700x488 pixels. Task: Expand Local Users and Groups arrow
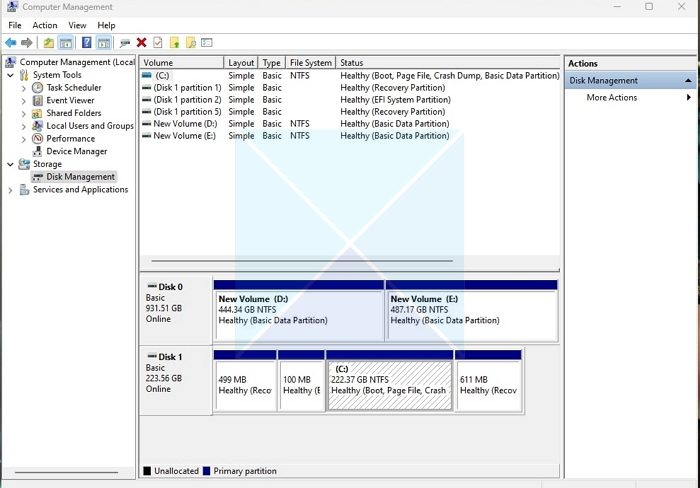[x=24, y=126]
